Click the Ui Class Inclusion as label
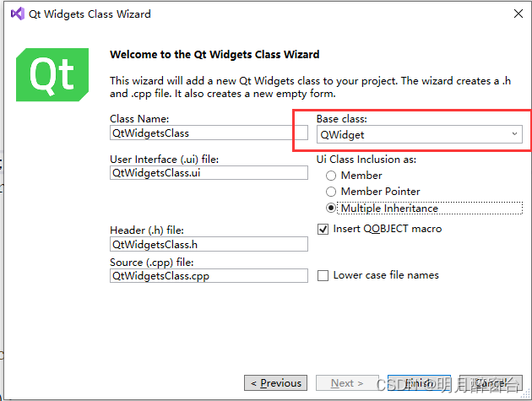This screenshot has height=401, width=532. [x=366, y=159]
